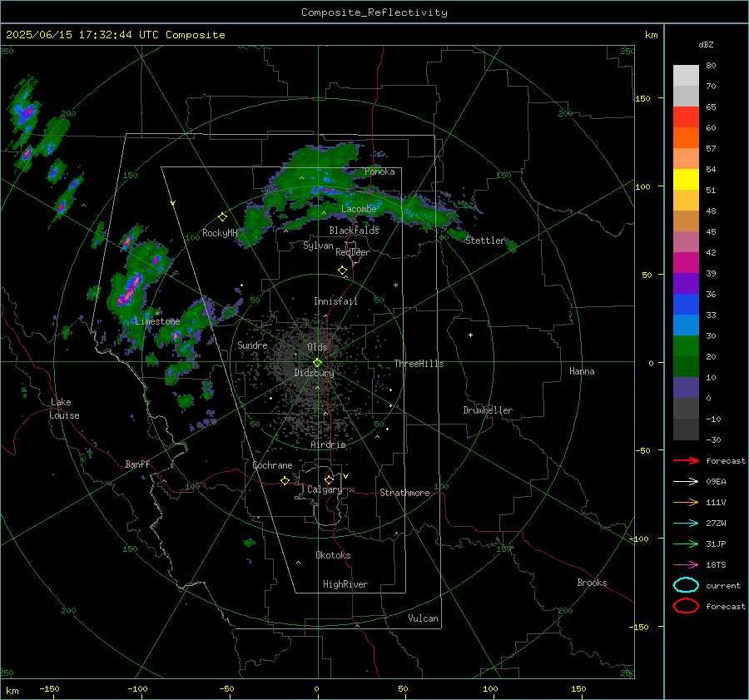Image resolution: width=749 pixels, height=700 pixels.
Task: Pick the orange 57–60 dBZ swatch
Action: click(x=686, y=137)
